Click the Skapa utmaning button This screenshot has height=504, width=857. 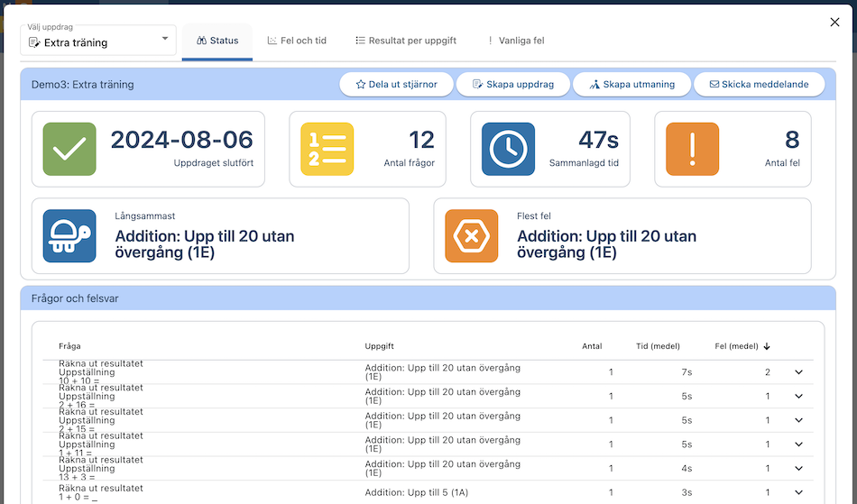pos(631,85)
